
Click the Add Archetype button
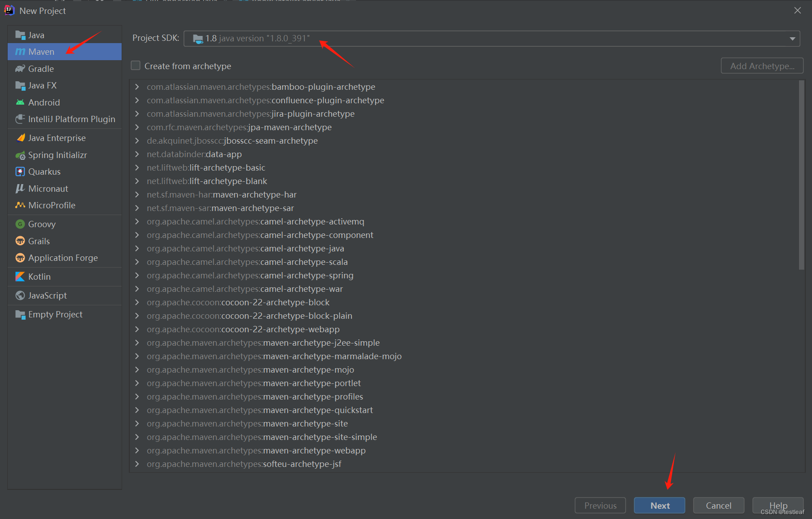point(762,66)
